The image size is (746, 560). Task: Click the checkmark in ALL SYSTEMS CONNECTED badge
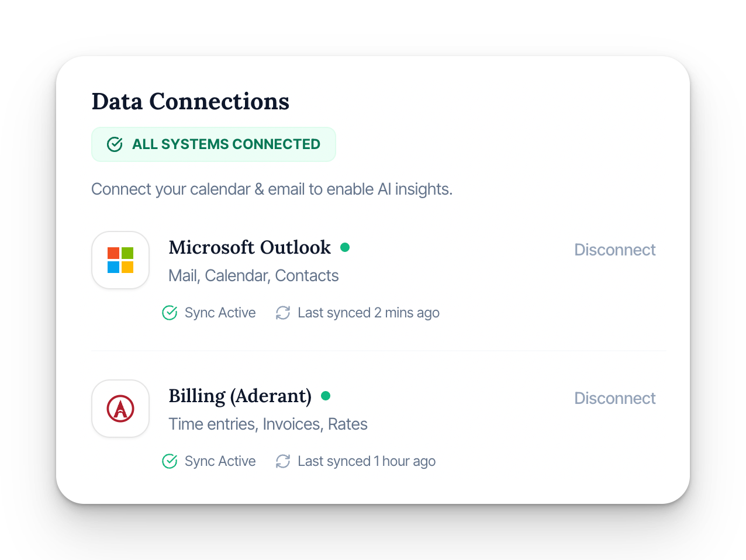115,144
